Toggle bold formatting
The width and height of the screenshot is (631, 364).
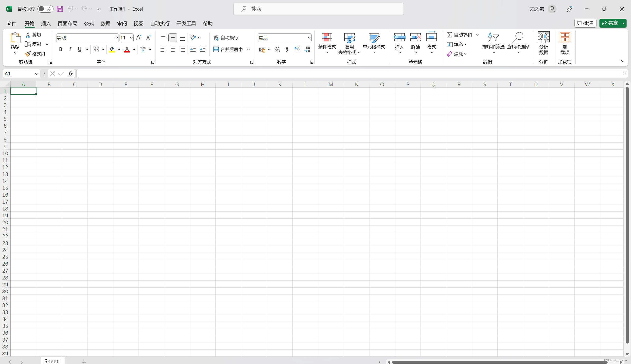pos(60,50)
